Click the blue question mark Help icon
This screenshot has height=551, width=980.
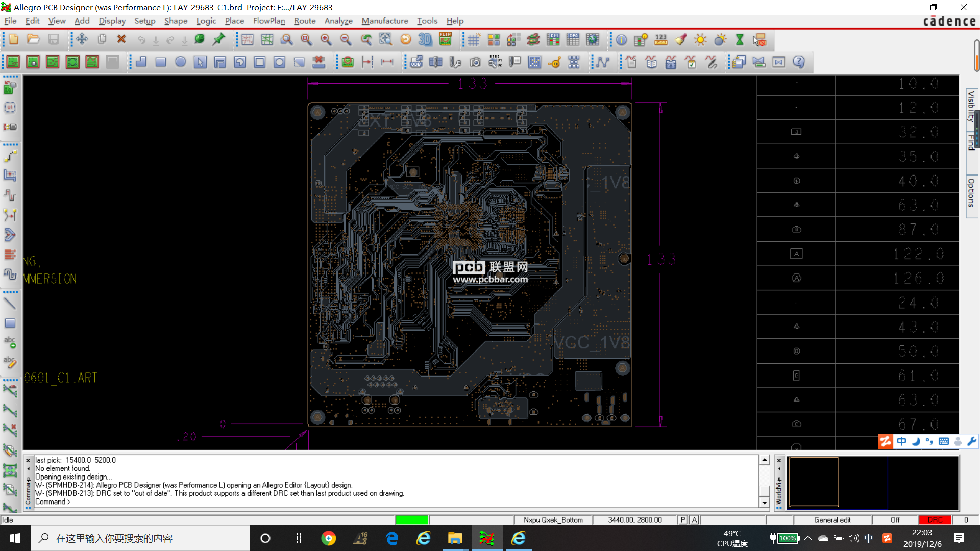click(x=799, y=62)
